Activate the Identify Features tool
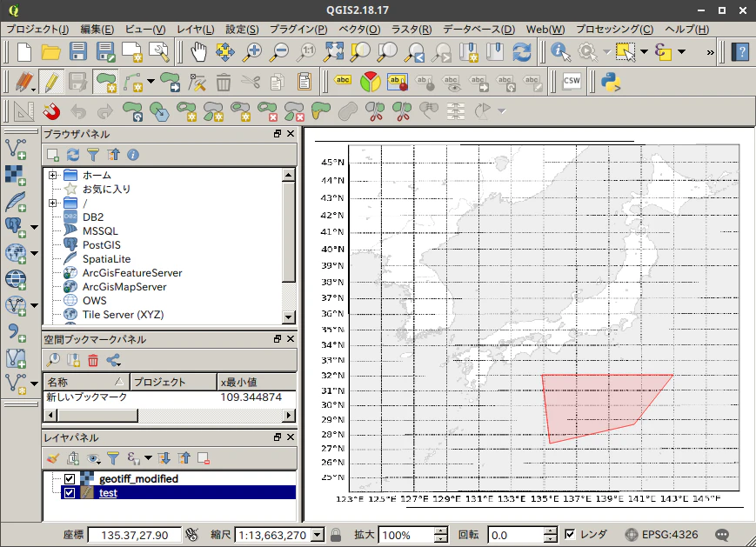This screenshot has height=547, width=756. tap(560, 51)
